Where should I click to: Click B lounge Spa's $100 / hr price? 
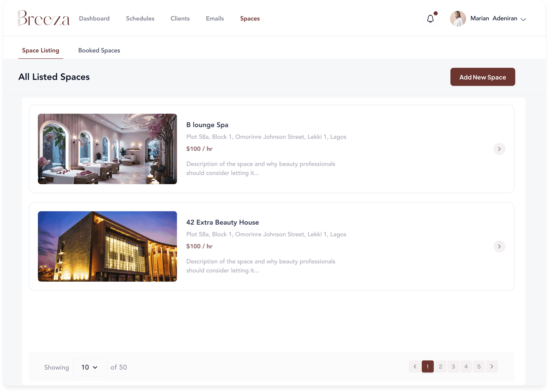(x=199, y=149)
